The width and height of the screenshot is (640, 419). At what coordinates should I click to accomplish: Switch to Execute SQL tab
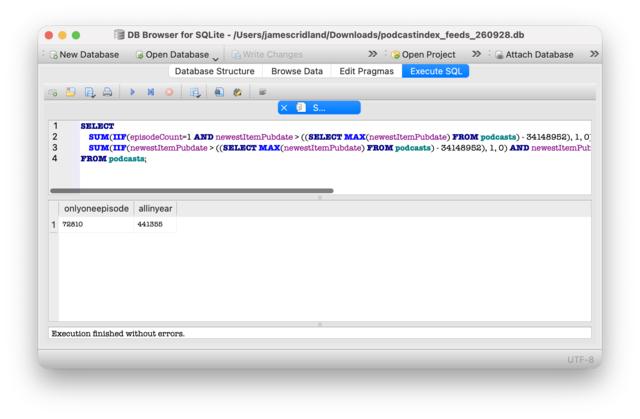(x=436, y=71)
